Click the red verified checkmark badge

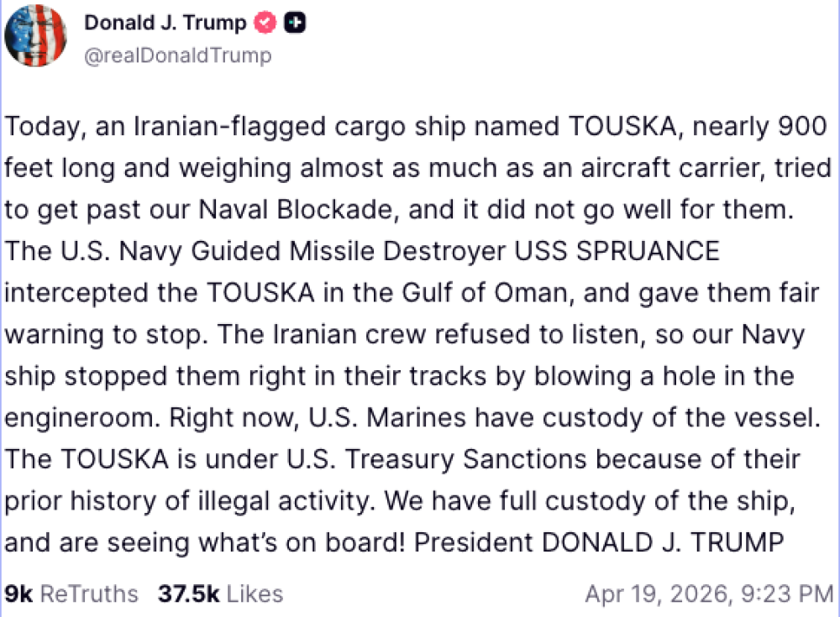coord(265,24)
